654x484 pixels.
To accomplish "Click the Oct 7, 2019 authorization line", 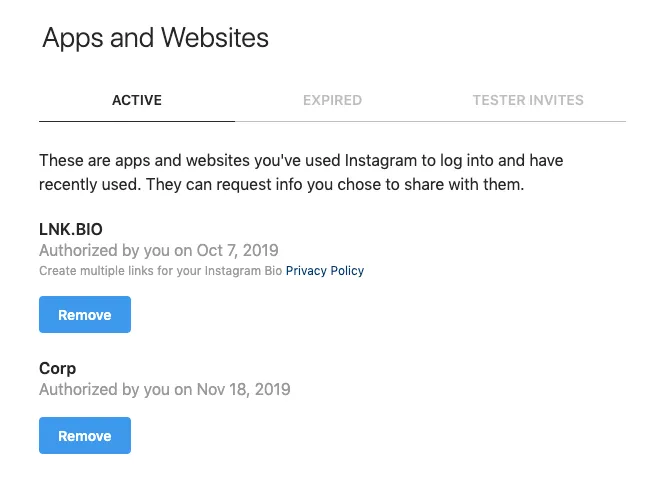I will point(158,250).
